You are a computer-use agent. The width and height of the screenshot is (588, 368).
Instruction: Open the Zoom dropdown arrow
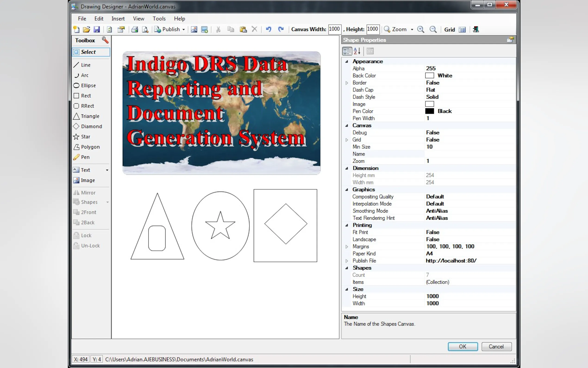412,30
